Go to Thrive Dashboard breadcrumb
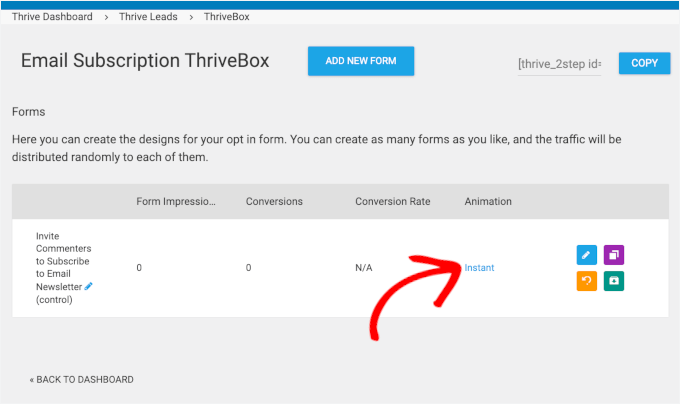 pyautogui.click(x=52, y=17)
